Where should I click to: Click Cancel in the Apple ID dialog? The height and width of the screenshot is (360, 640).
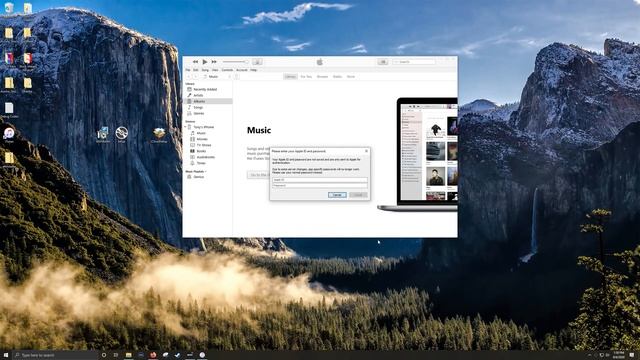tap(337, 195)
